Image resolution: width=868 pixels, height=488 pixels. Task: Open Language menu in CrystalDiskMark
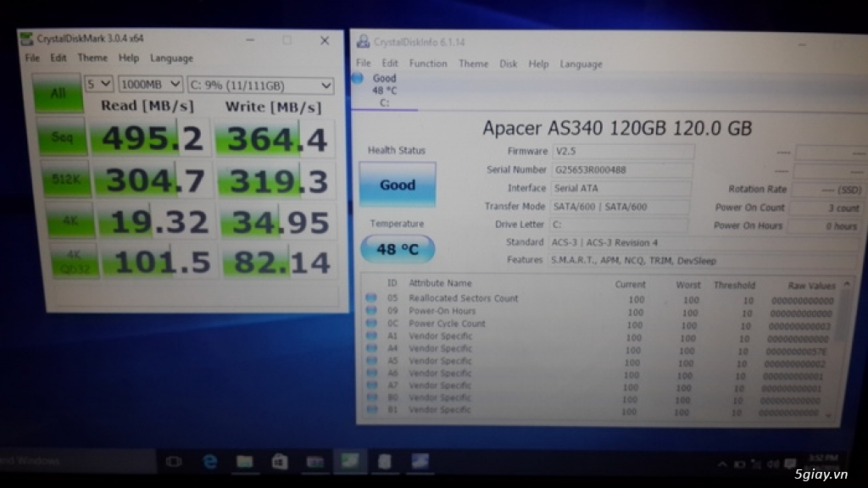tap(171, 58)
